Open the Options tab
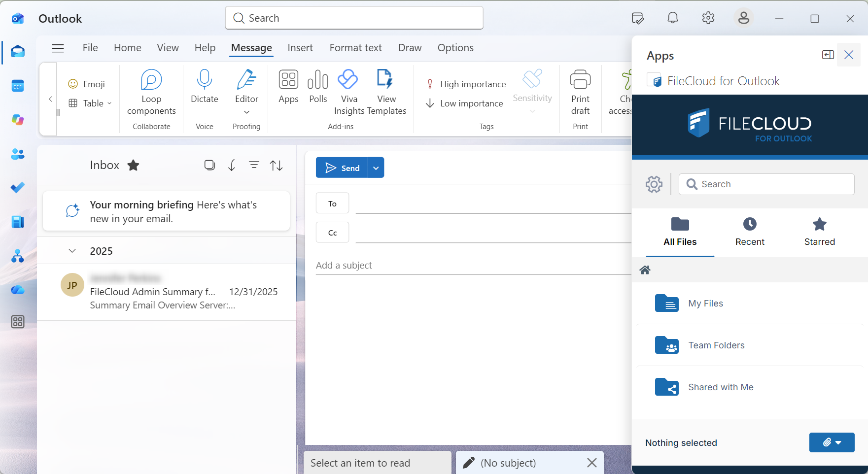Screen dimensions: 868x474 [455, 48]
